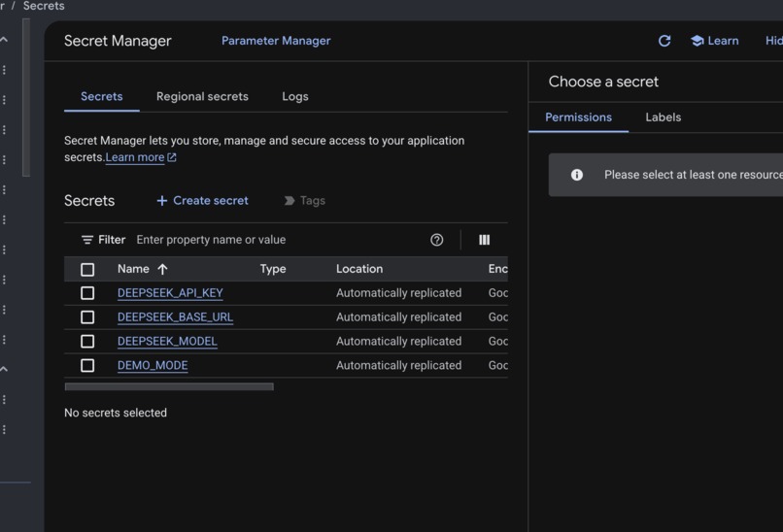Open the DEEPSEEK_MODEL secret

(x=167, y=342)
